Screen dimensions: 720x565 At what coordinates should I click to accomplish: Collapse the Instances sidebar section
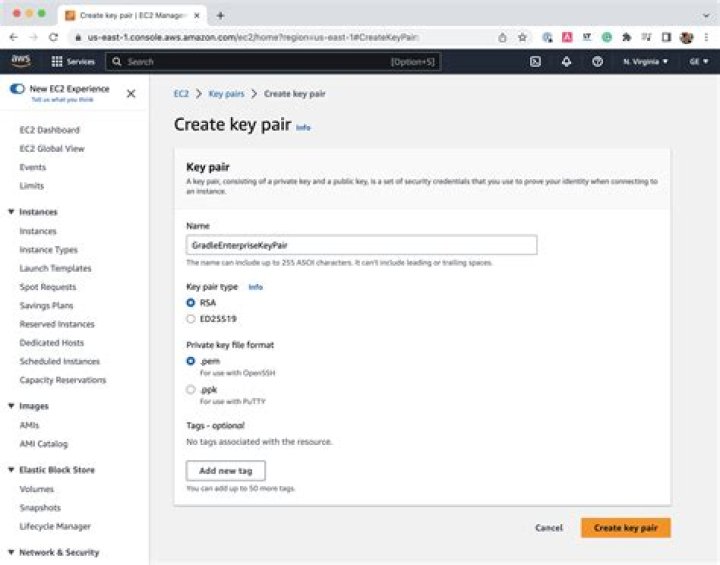click(x=11, y=212)
